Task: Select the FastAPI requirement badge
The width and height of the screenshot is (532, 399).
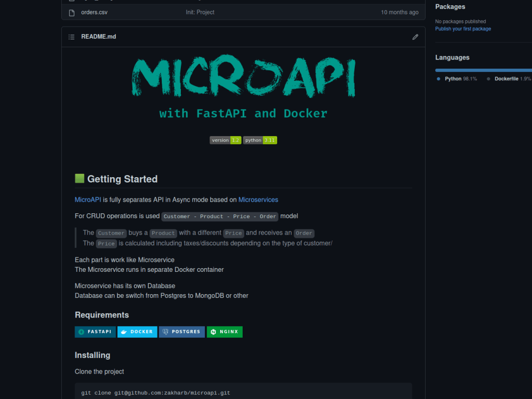Action: [95, 331]
